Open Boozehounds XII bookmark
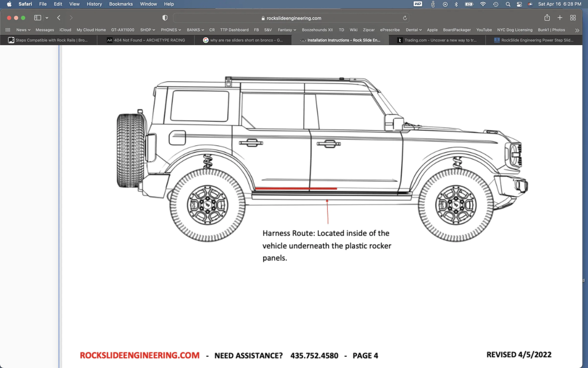The width and height of the screenshot is (588, 368). pos(317,30)
